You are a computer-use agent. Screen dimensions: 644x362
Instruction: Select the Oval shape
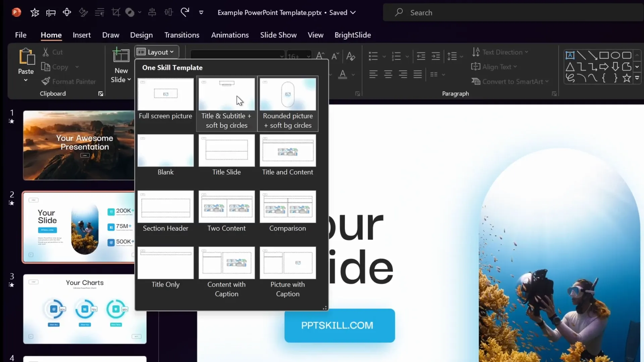click(x=615, y=55)
